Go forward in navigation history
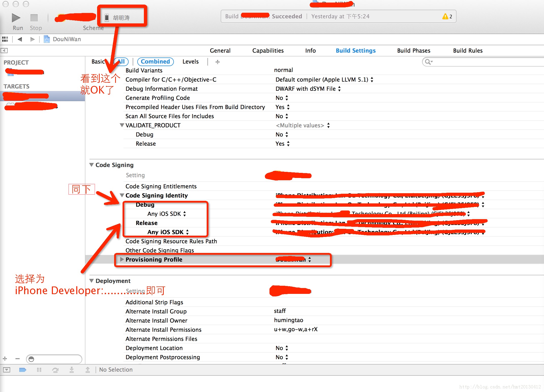544x392 pixels. pyautogui.click(x=32, y=39)
